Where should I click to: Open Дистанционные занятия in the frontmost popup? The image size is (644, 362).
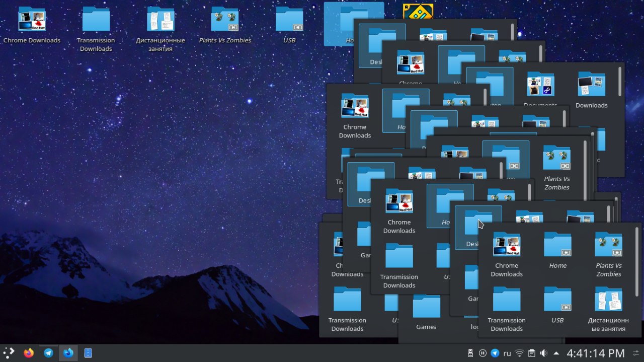(x=609, y=309)
